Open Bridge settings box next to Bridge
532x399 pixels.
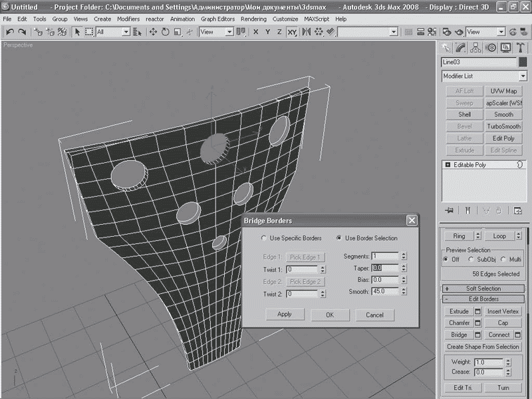coord(478,335)
